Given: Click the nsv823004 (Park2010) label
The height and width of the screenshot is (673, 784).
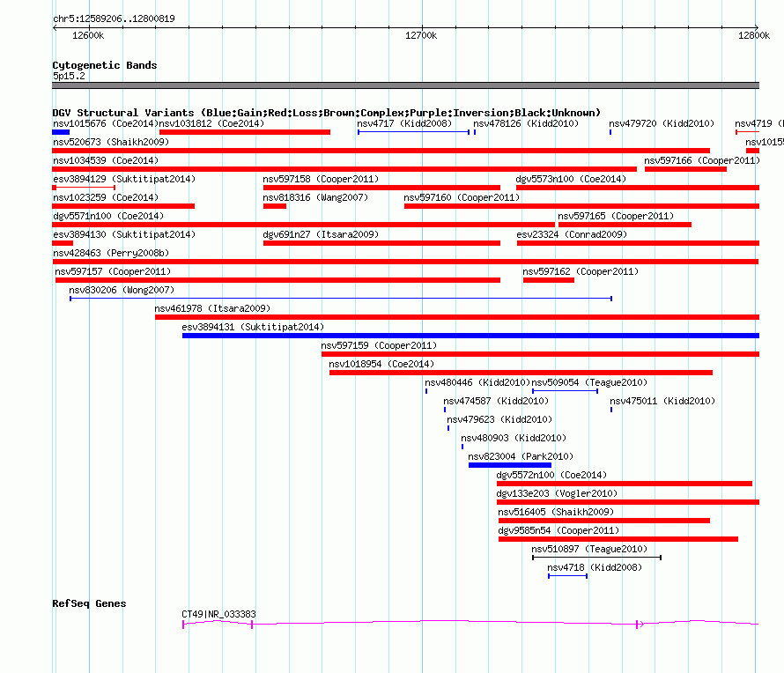Looking at the screenshot, I should [521, 456].
